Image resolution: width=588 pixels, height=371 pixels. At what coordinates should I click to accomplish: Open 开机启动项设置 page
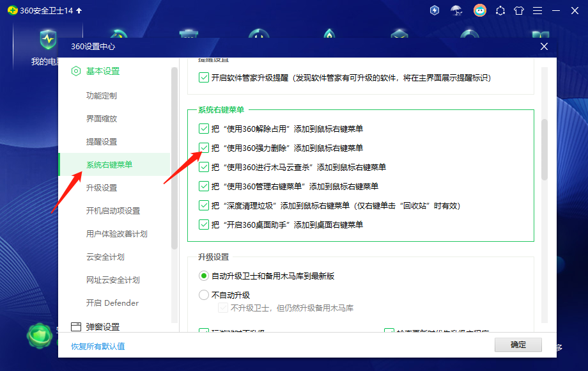pyautogui.click(x=114, y=211)
